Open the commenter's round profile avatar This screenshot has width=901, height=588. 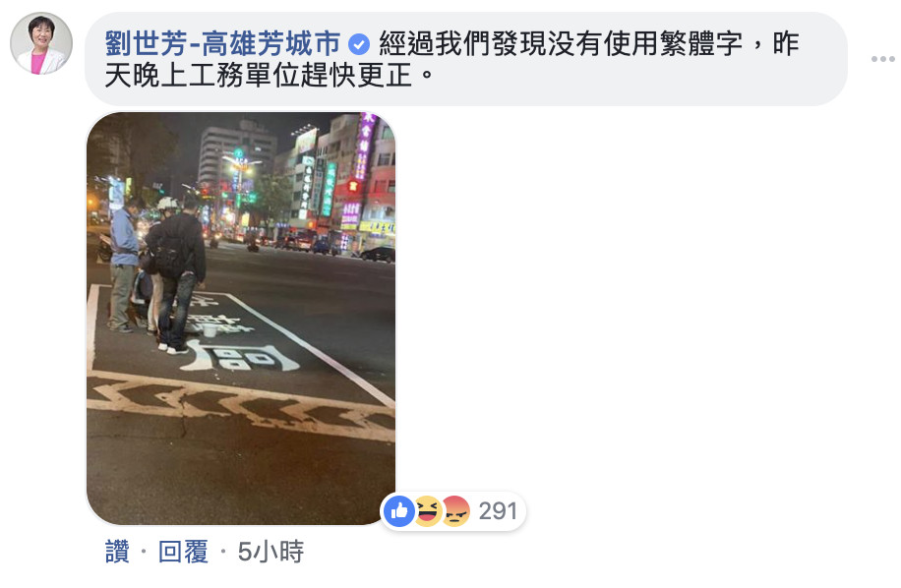click(x=41, y=43)
